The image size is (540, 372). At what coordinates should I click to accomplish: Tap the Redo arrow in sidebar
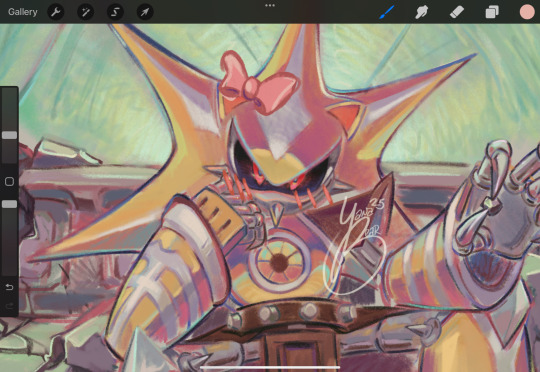pyautogui.click(x=9, y=306)
